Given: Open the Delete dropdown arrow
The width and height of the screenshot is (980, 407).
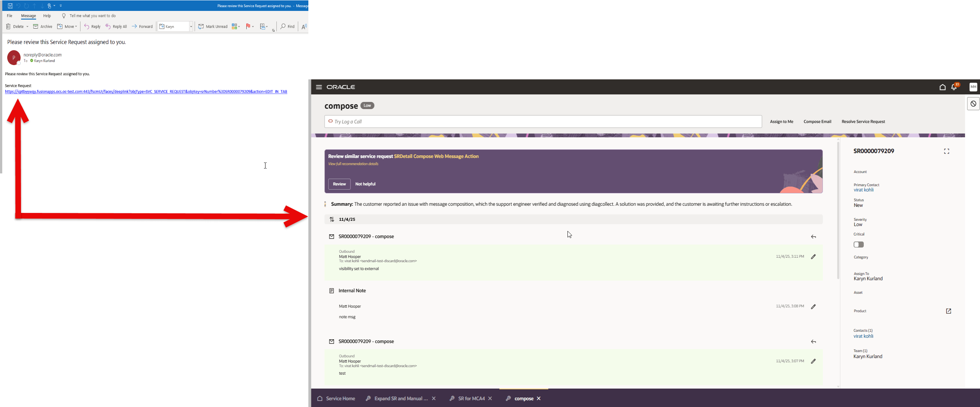Looking at the screenshot, I should [27, 27].
